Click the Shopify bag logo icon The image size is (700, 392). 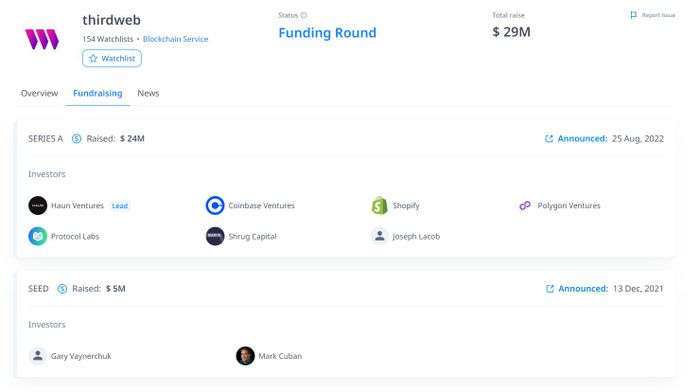[x=379, y=205]
